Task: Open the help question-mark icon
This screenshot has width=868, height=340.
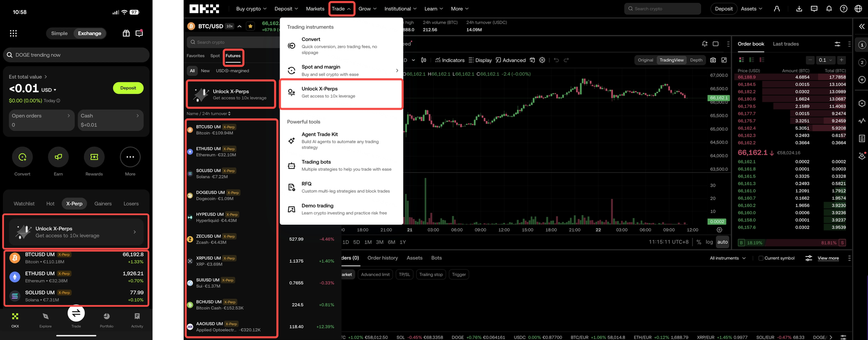Action: [x=843, y=9]
